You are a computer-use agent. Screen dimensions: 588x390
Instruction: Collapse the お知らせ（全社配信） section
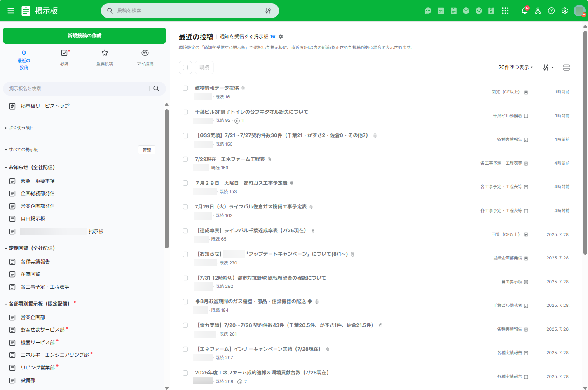pos(6,168)
